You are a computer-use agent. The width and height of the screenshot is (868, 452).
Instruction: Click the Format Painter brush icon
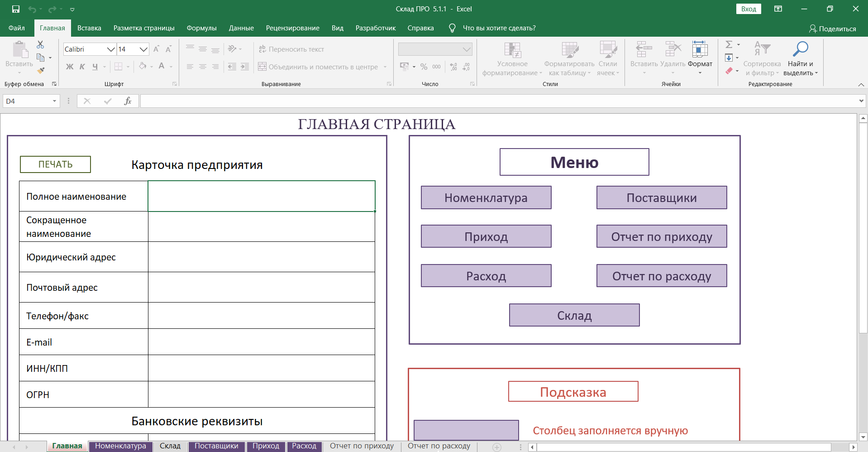coord(41,70)
